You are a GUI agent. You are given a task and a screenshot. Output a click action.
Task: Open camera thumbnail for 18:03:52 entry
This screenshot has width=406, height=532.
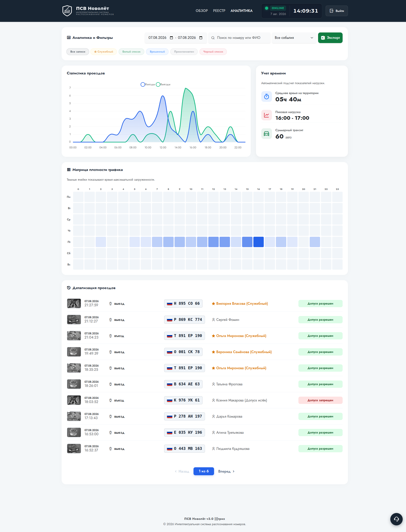coord(74,400)
